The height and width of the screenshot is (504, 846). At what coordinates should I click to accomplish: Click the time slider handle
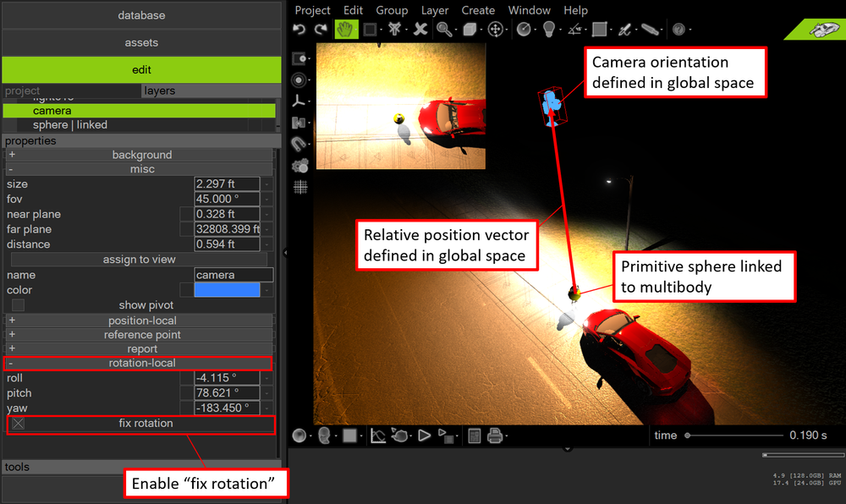(x=687, y=436)
